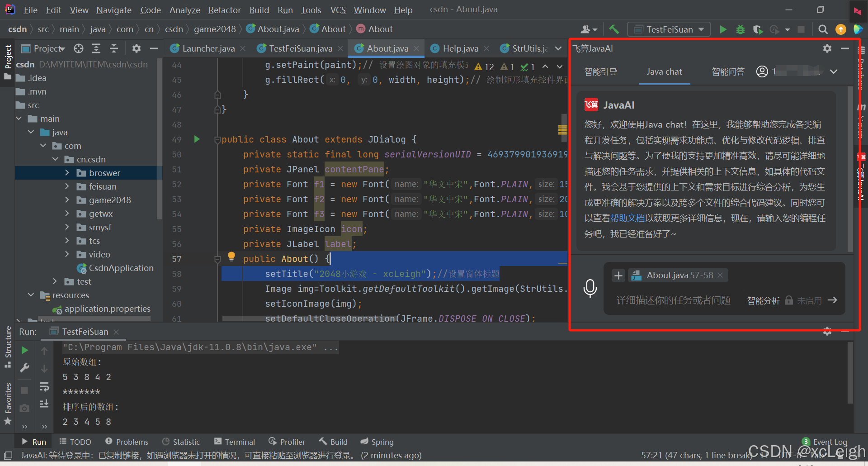
Task: Click the microphone voice input icon
Action: [x=590, y=288]
